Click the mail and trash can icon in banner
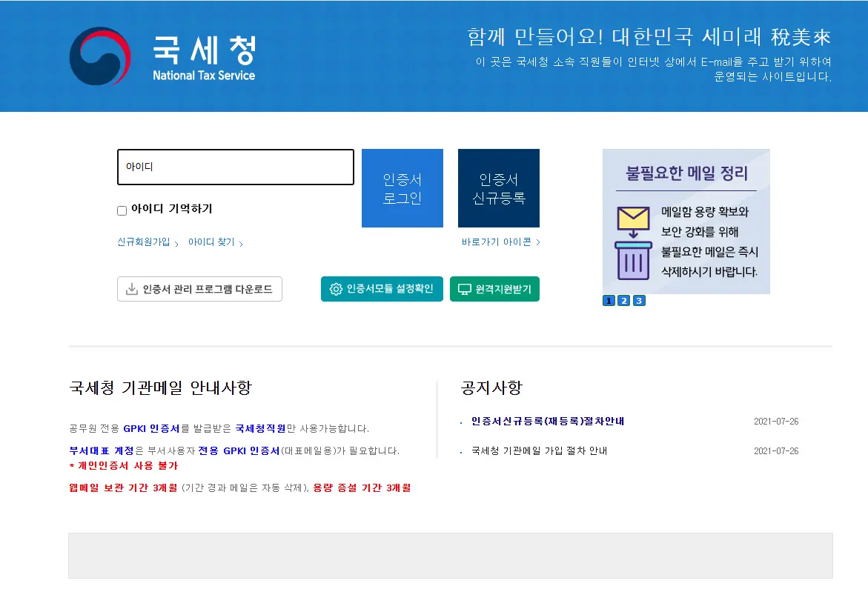The width and height of the screenshot is (868, 612). click(633, 244)
